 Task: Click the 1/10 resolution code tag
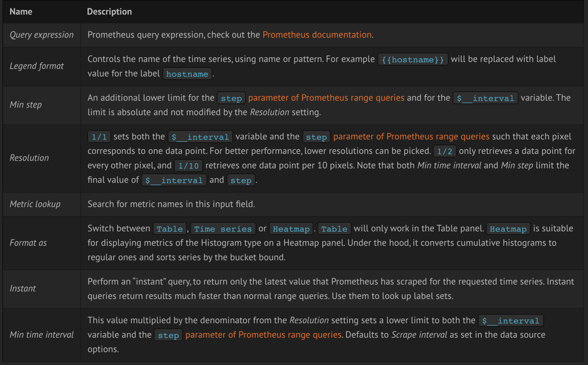tap(188, 165)
